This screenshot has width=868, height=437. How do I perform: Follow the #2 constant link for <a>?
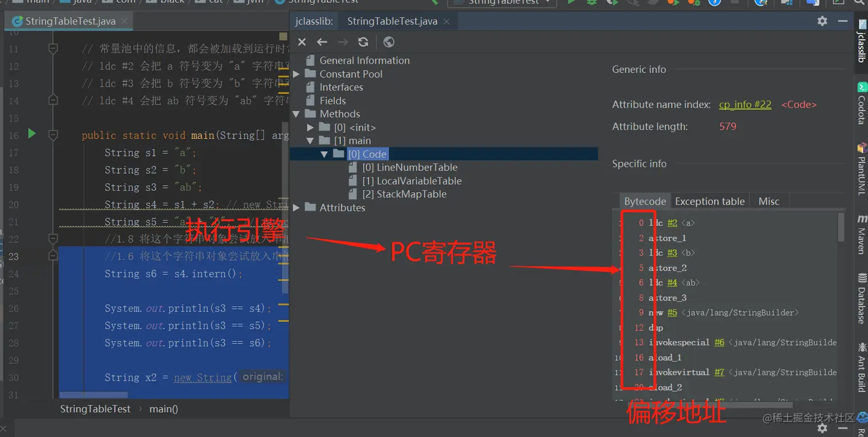[x=672, y=223]
